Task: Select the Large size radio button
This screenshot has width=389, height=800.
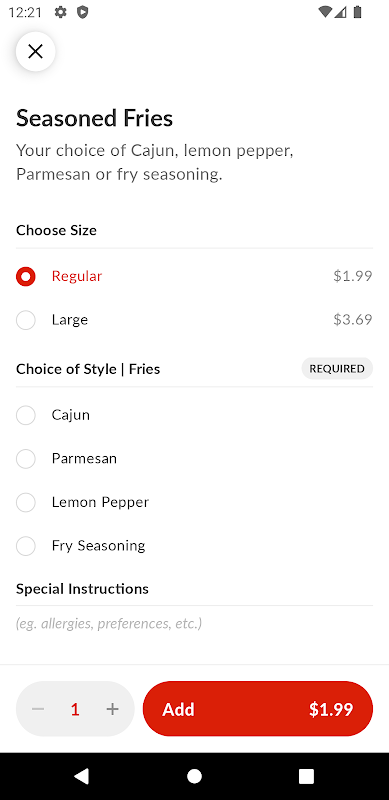Action: [26, 320]
